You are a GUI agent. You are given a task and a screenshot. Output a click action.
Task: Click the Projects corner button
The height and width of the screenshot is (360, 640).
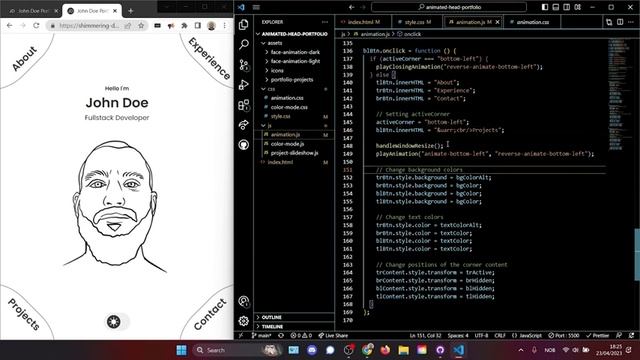click(x=24, y=314)
